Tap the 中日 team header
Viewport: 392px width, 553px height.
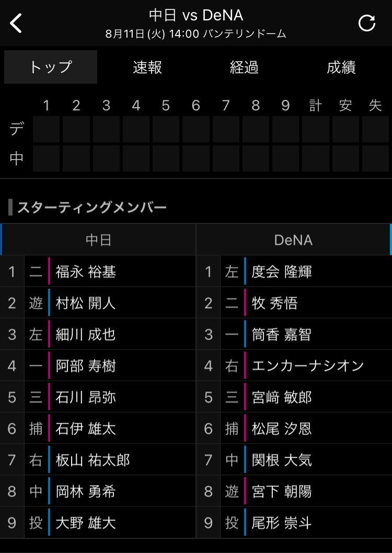tap(99, 240)
